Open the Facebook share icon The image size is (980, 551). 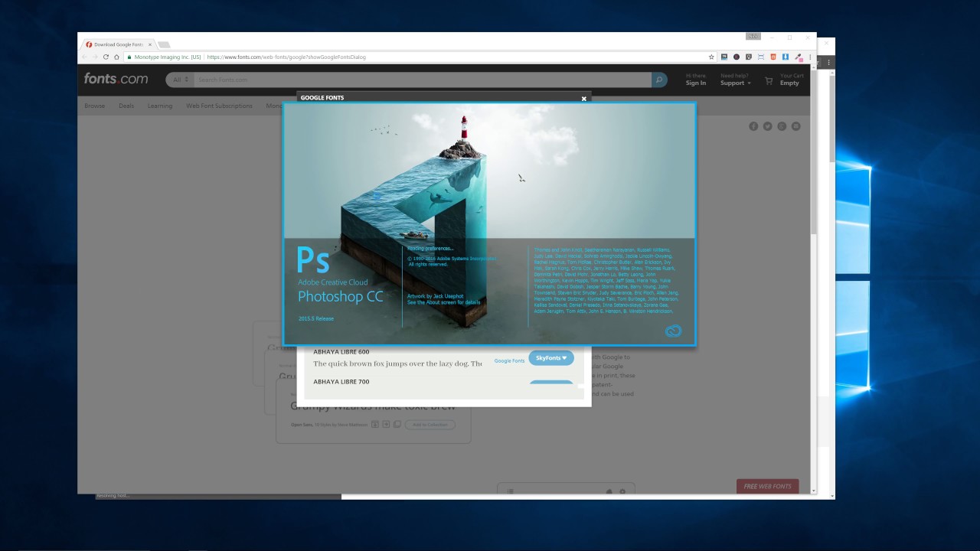[x=753, y=126]
